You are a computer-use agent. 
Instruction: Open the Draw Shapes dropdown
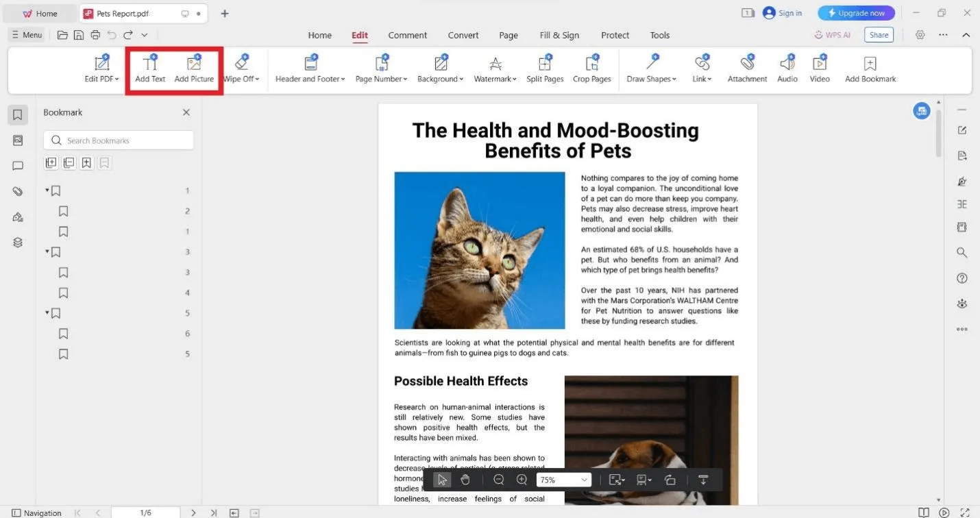pos(650,69)
